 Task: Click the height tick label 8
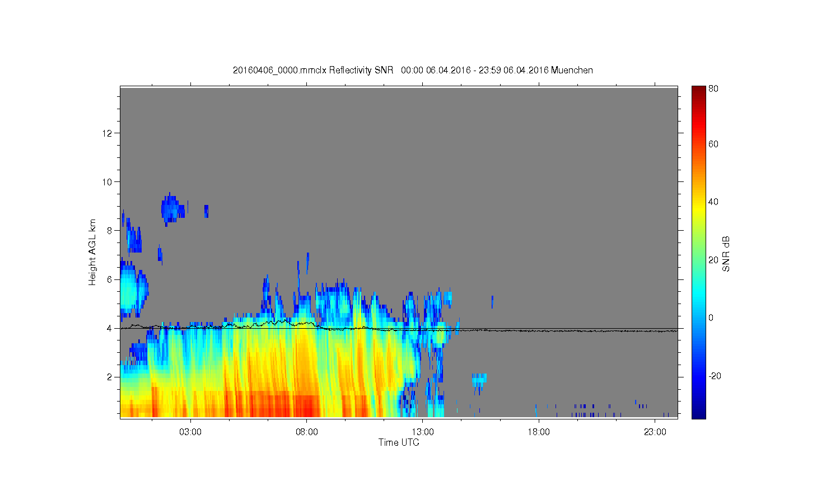(110, 231)
